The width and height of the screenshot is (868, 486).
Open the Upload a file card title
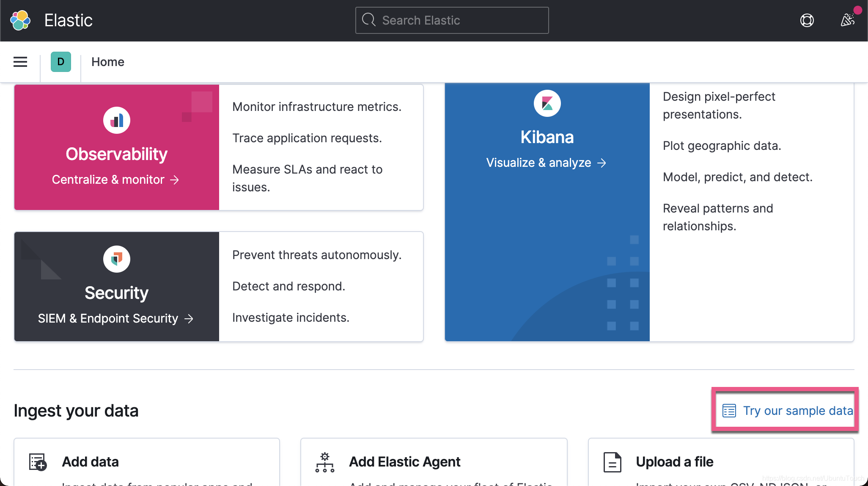tap(674, 462)
